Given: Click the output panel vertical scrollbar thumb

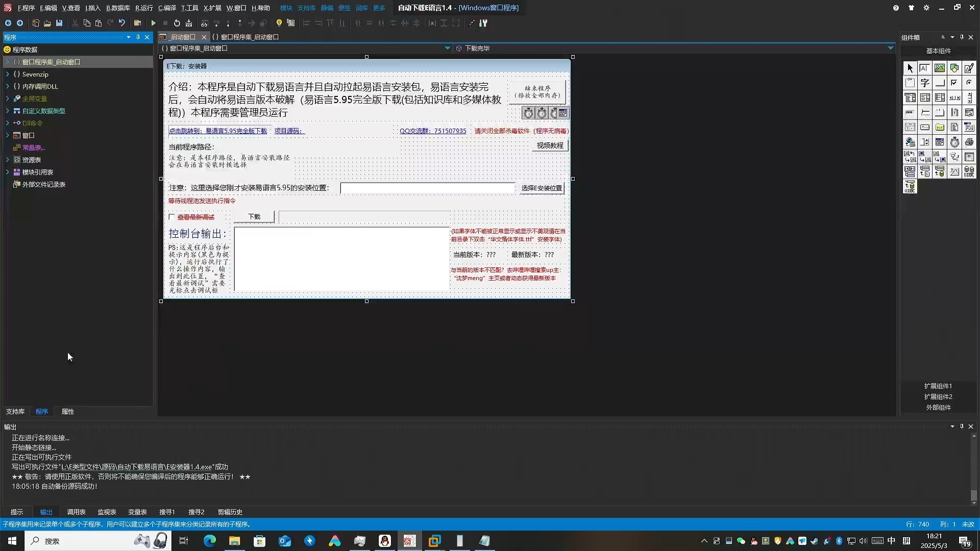Looking at the screenshot, I should 973,495.
